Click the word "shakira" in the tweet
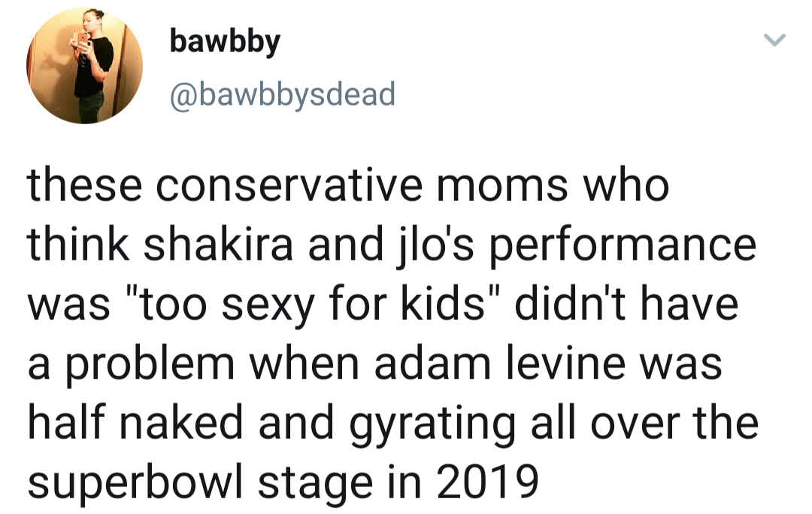The image size is (812, 514). pyautogui.click(x=219, y=245)
